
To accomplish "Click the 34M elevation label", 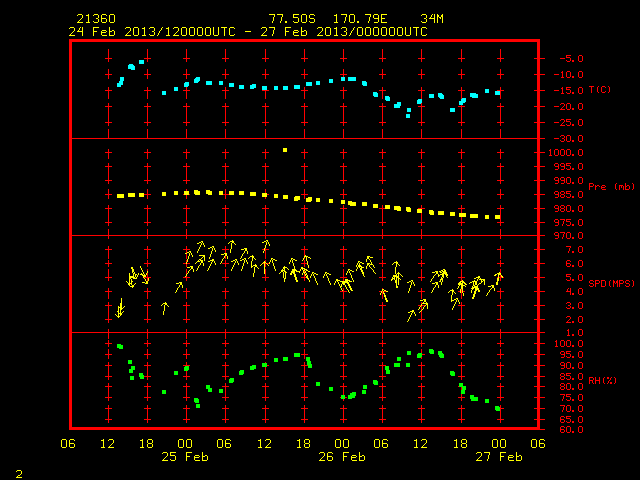I will coord(432,19).
